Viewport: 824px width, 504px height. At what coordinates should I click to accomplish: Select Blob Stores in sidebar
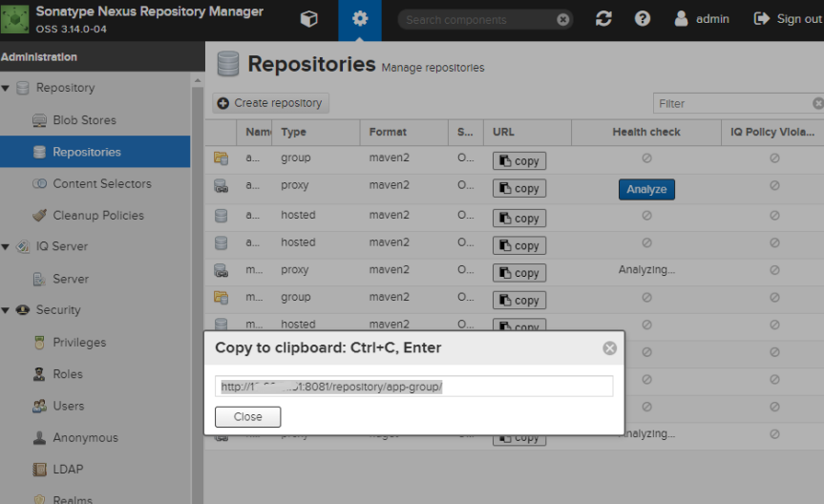tap(84, 120)
